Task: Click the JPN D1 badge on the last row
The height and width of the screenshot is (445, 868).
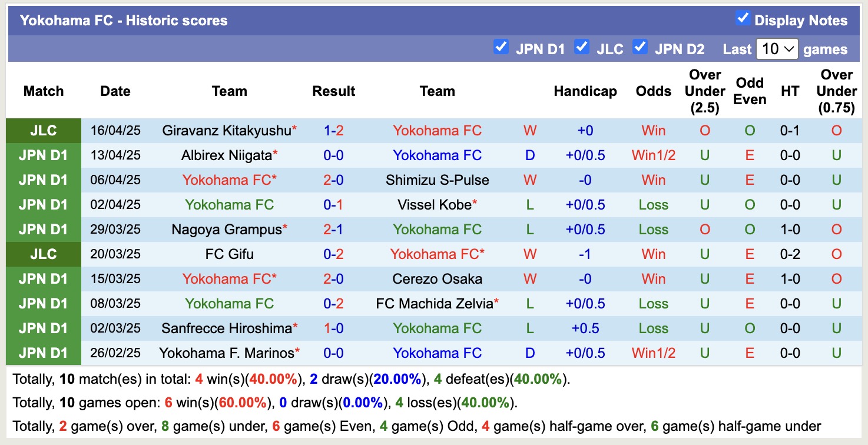Action: click(44, 353)
